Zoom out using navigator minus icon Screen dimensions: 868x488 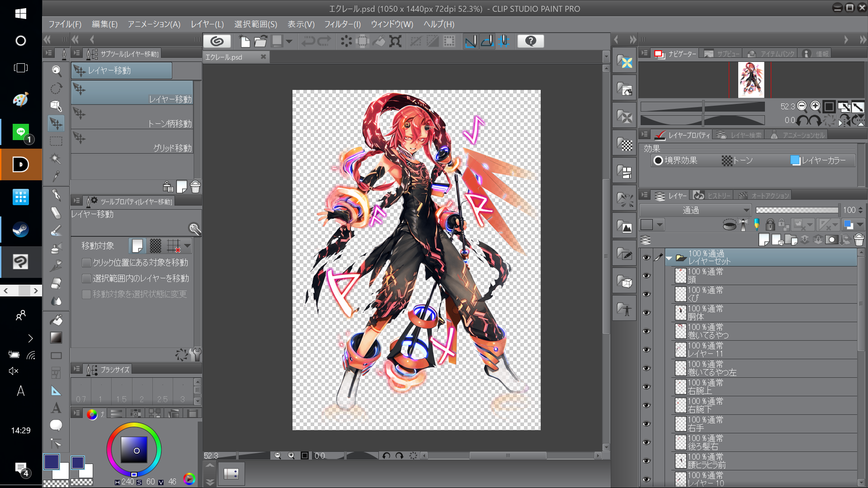[x=802, y=106]
